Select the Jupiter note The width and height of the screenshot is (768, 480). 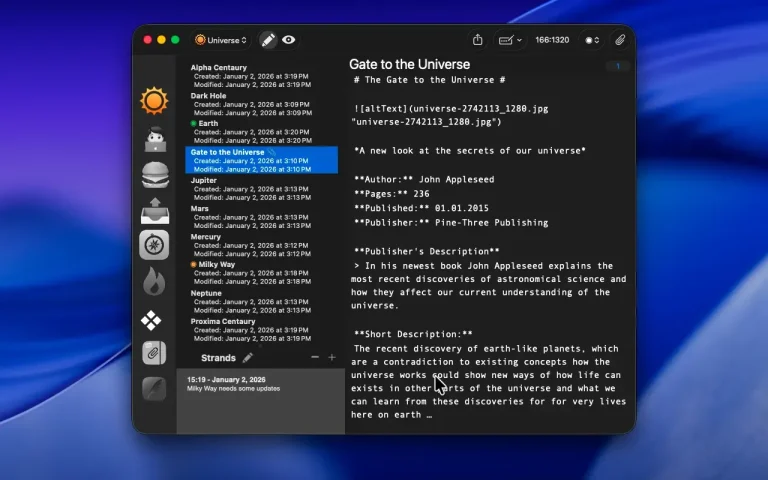262,189
